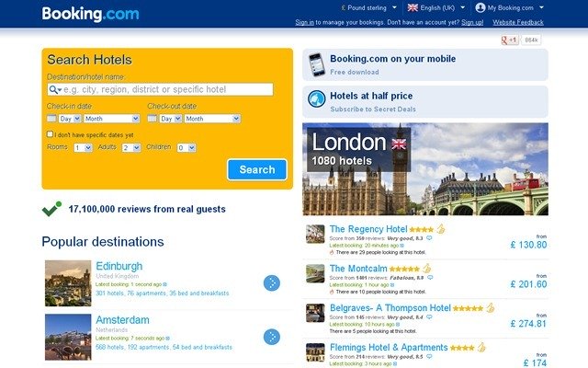Open the check-out date calendar icon
588x368 pixels.
(x=152, y=119)
